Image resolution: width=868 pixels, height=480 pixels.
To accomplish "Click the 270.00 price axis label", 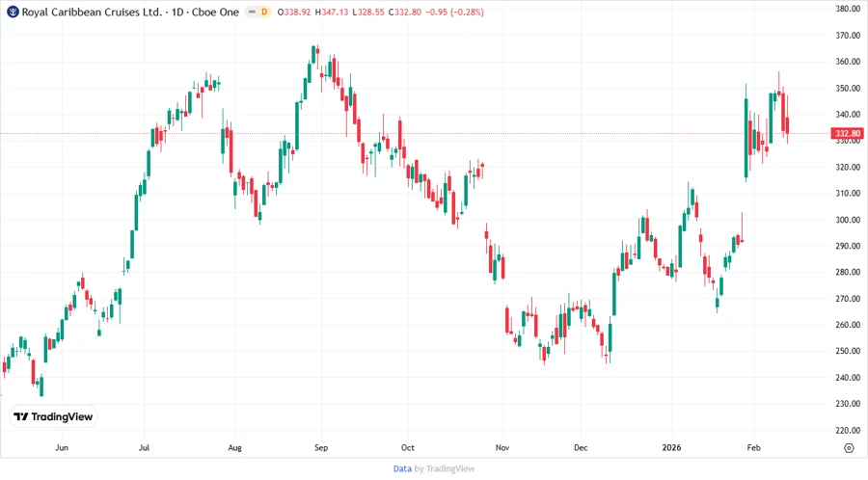I will point(848,299).
